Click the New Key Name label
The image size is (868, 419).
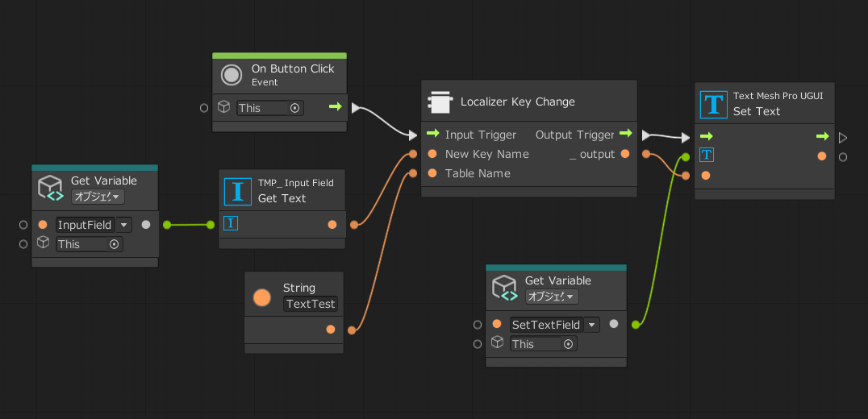(486, 154)
